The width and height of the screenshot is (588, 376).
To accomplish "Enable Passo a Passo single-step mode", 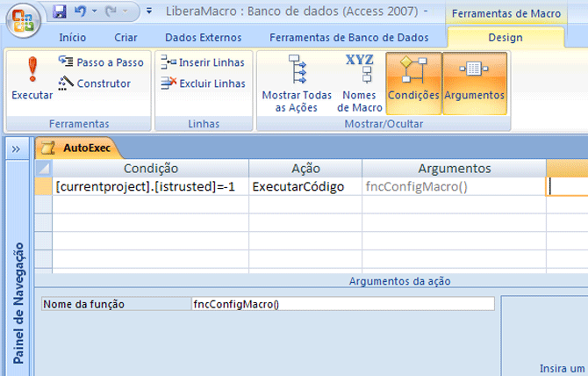I will point(101,62).
